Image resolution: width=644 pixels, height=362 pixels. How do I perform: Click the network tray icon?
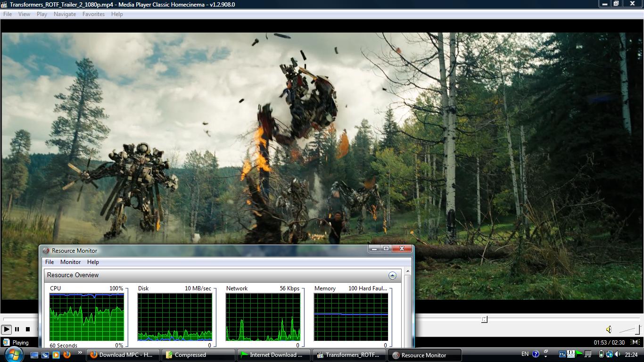[x=609, y=354]
